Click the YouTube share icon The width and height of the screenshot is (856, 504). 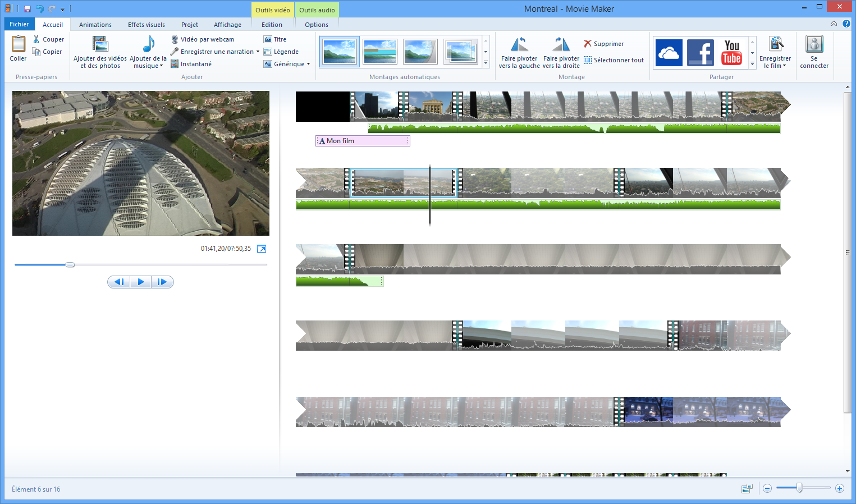pyautogui.click(x=731, y=53)
